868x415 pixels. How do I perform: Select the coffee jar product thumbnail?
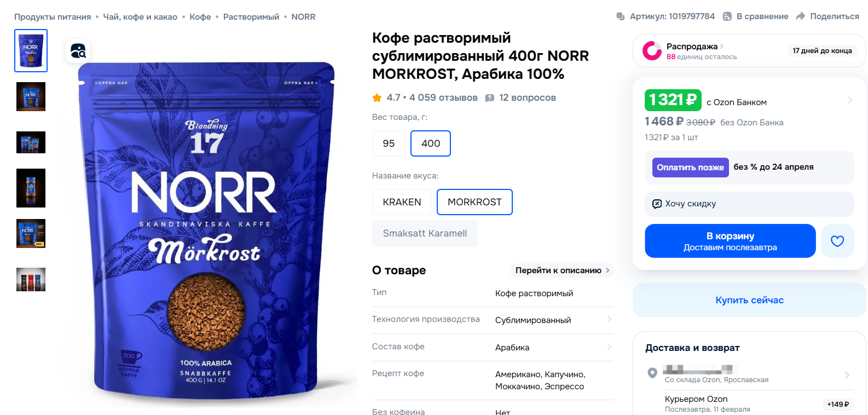(x=31, y=188)
